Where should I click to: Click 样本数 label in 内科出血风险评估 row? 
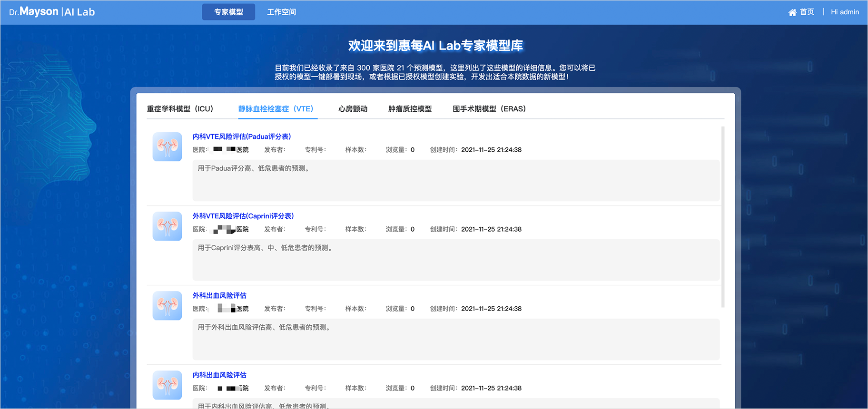coord(355,388)
